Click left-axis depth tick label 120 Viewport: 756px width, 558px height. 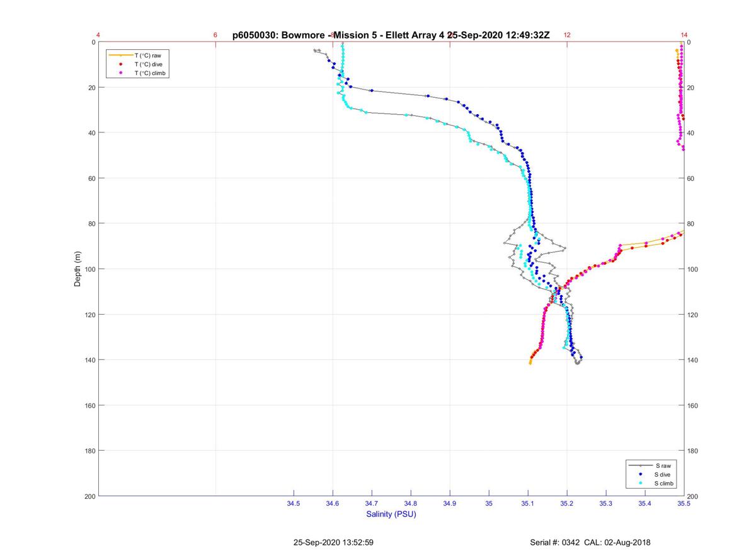(x=90, y=315)
